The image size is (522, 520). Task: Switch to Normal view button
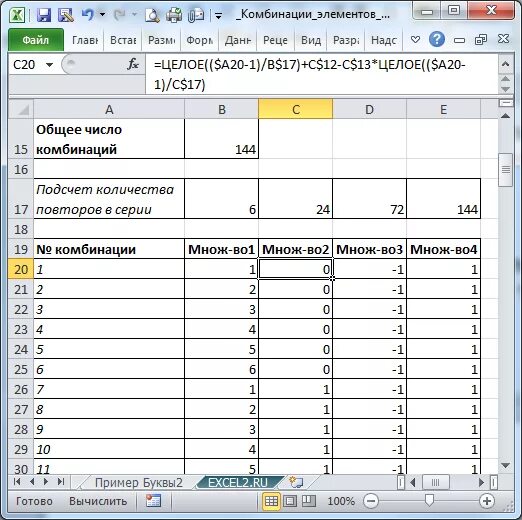coord(271,501)
